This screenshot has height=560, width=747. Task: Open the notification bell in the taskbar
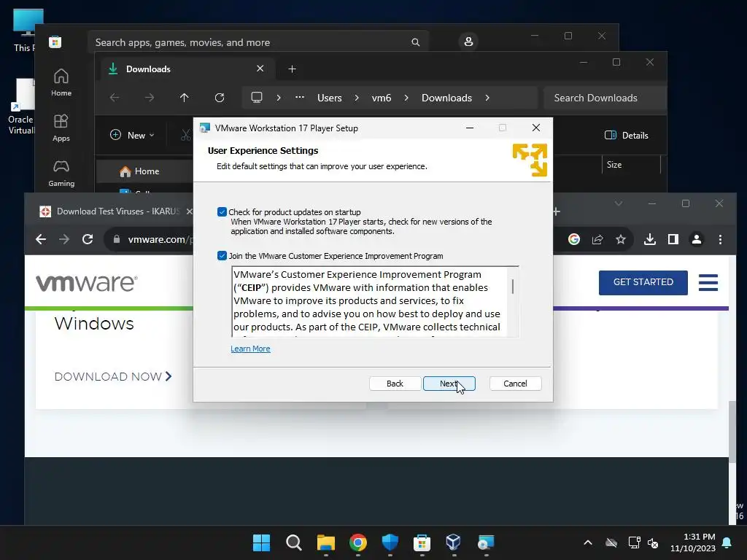727,542
